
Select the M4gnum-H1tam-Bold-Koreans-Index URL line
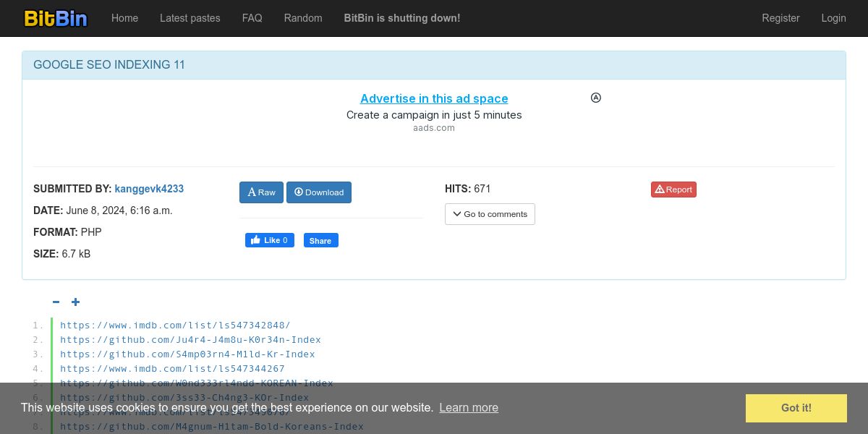pyautogui.click(x=212, y=427)
